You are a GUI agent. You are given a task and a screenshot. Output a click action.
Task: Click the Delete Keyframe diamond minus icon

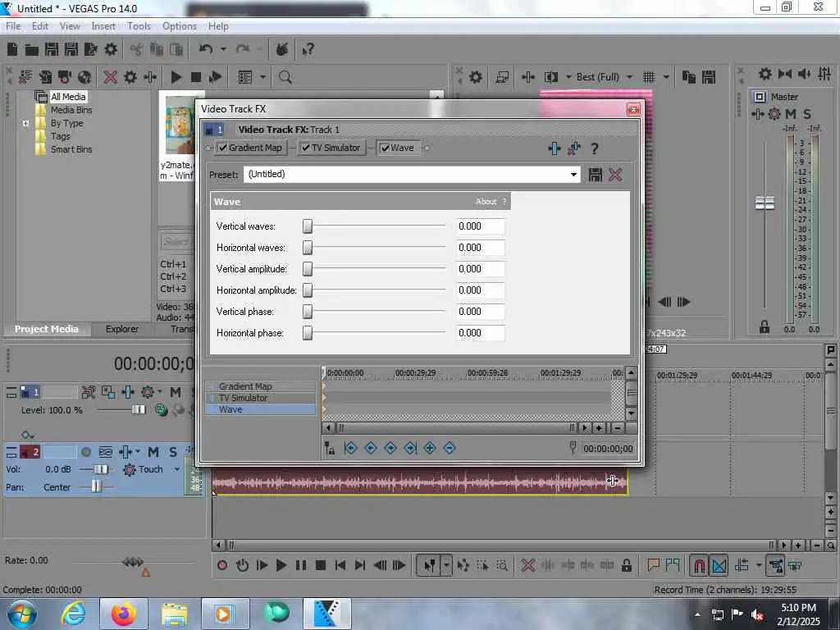(450, 448)
